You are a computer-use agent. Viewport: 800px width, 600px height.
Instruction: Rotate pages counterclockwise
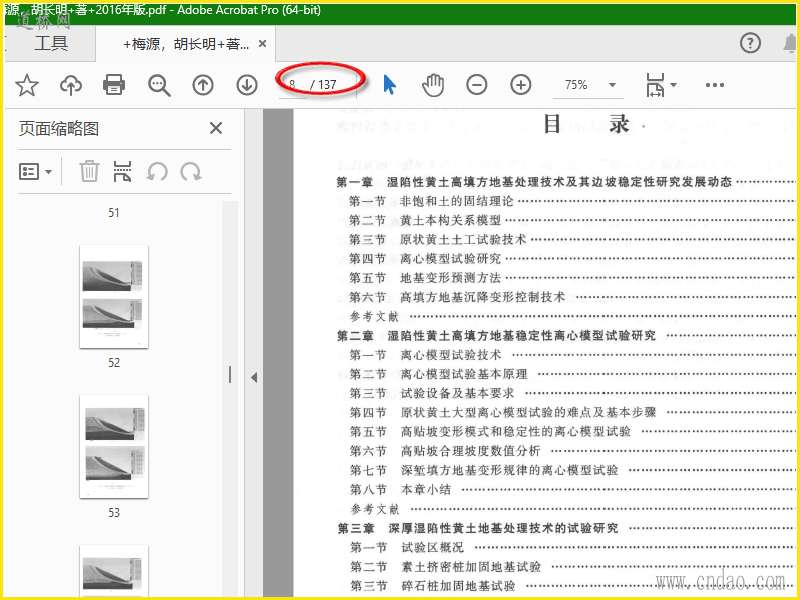(157, 172)
